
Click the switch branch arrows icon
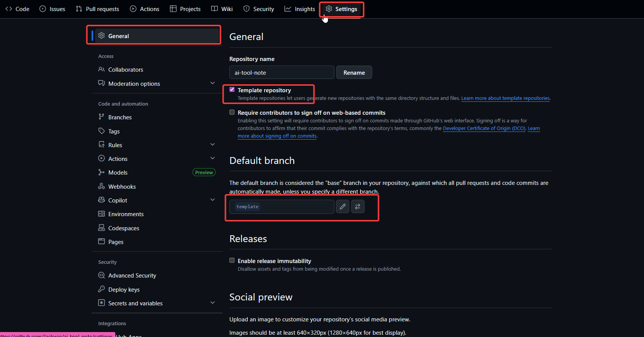(x=358, y=207)
